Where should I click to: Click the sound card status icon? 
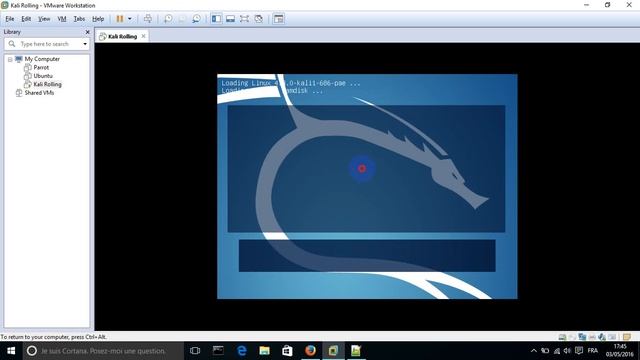coord(602,337)
